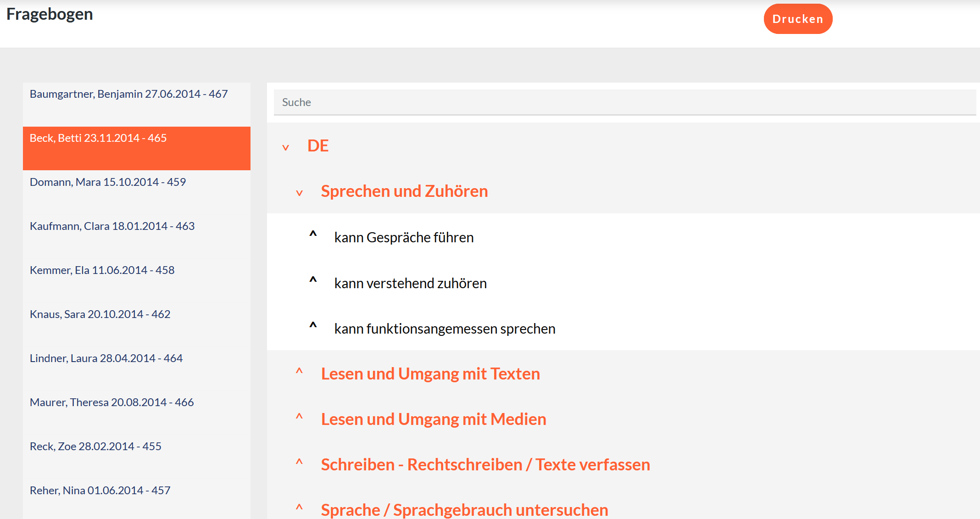This screenshot has height=519, width=980.
Task: Select Kemmer, Ela entry
Action: pyautogui.click(x=102, y=270)
